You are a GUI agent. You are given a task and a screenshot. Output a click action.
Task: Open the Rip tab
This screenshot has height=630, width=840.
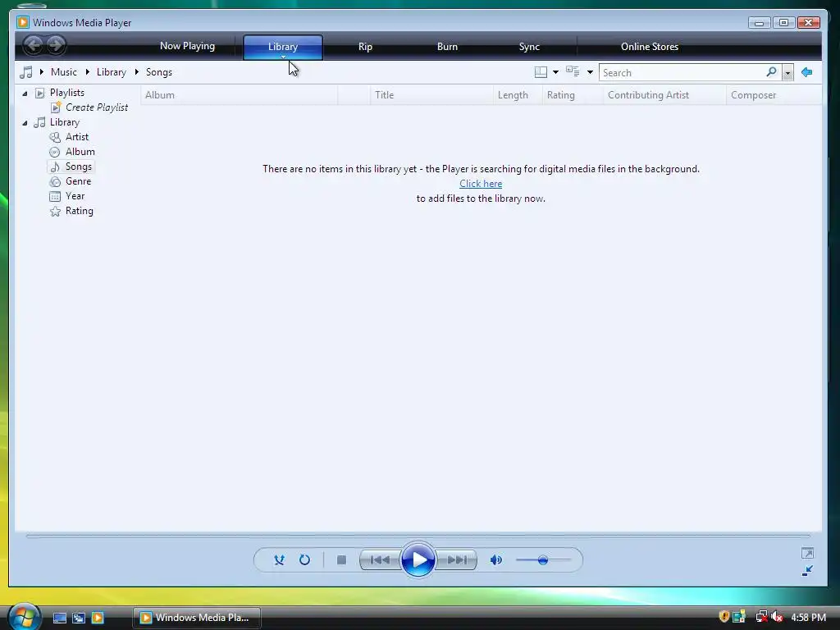pos(365,47)
